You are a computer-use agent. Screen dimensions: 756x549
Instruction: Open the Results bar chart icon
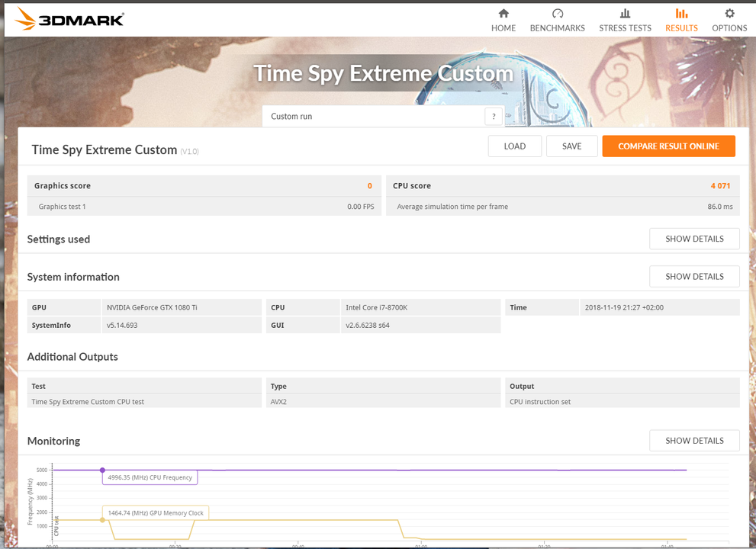(x=681, y=13)
